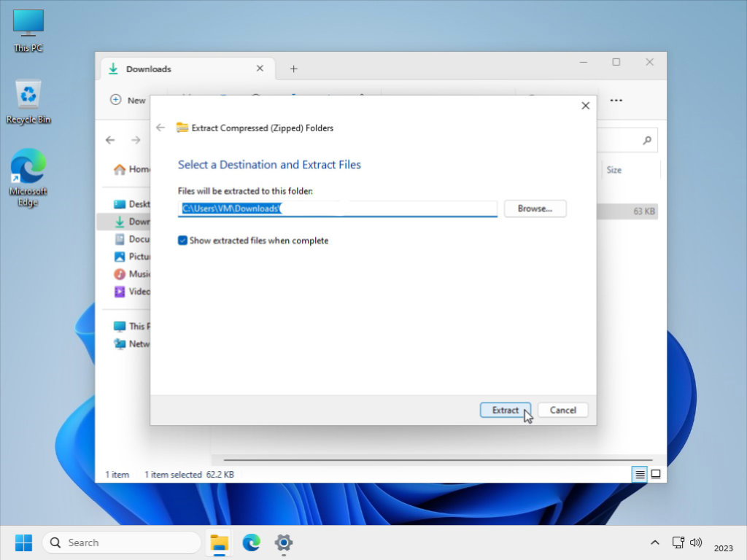This screenshot has height=560, width=747.
Task: Show hidden system tray icons
Action: tap(654, 542)
